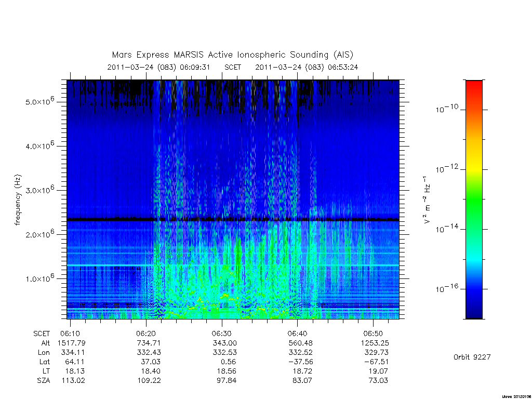Click the longitude value '334.11'
Viewport: 532px width, 399px height.
tap(73, 353)
